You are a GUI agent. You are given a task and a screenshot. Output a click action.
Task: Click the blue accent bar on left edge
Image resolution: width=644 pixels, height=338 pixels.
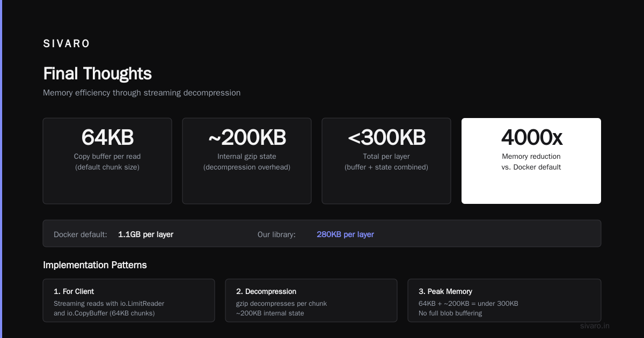point(1,169)
